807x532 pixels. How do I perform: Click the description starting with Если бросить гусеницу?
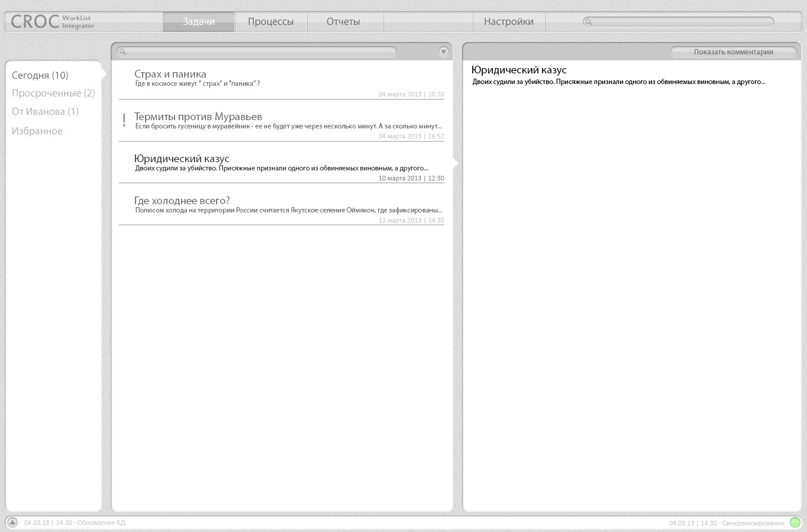(288, 126)
